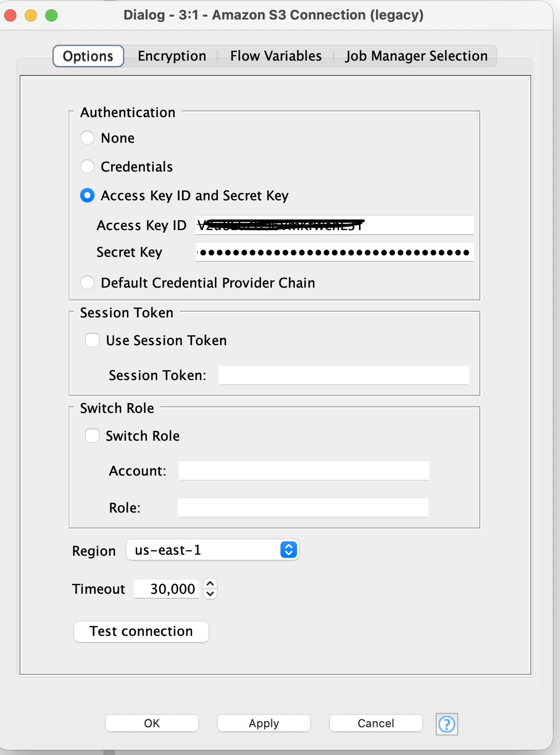This screenshot has width=560, height=755.
Task: Select the None authentication option
Action: pos(87,138)
